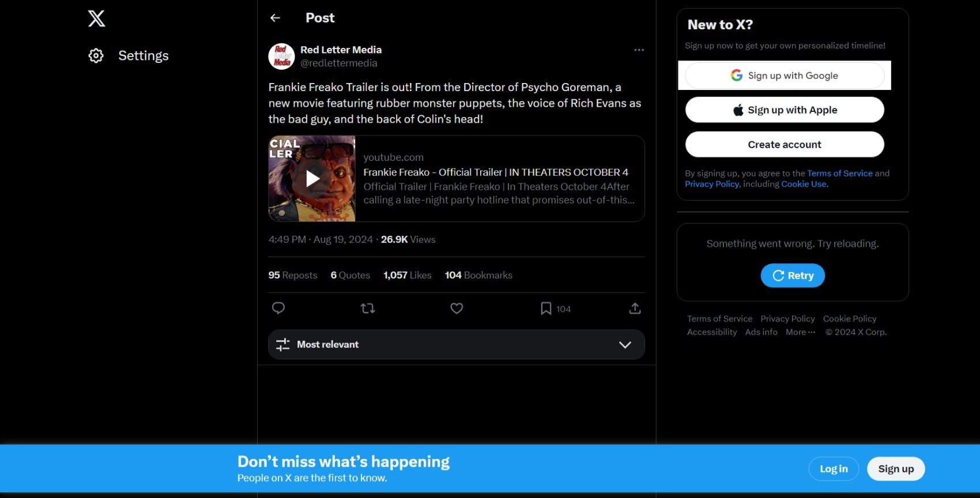Image resolution: width=980 pixels, height=498 pixels.
Task: Open the Frankie Freako Official Trailer link title
Action: (x=496, y=172)
